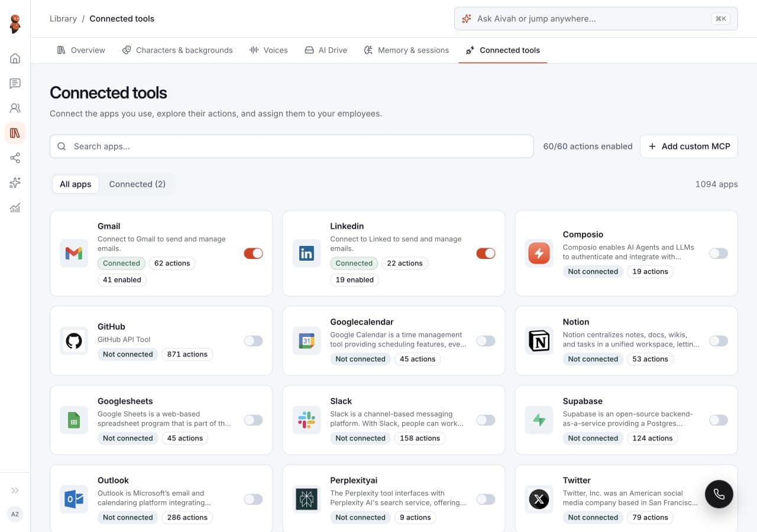
Task: Open the people sidebar icon
Action: click(x=15, y=108)
